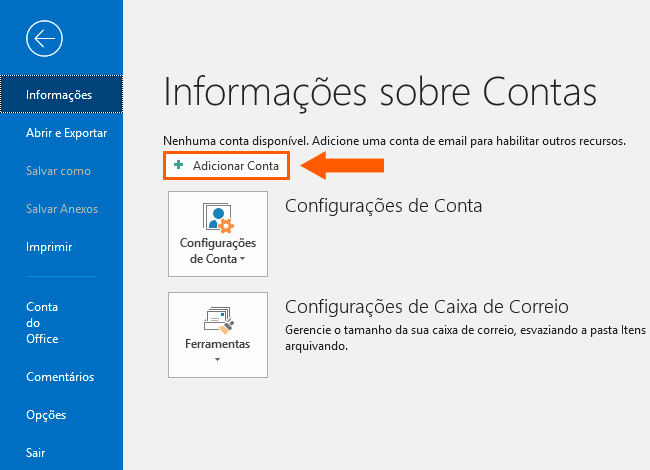Click the Ferramentas button label
This screenshot has height=470, width=650.
click(x=218, y=344)
